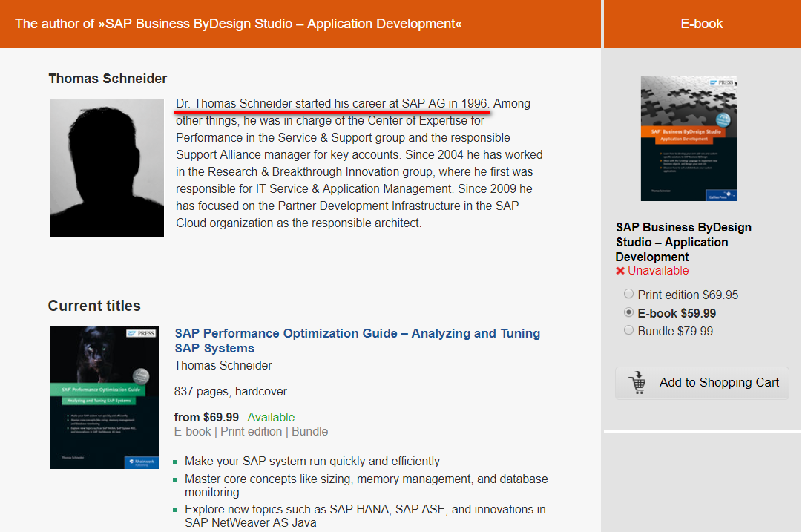Click the sidebar SAP Business ByDesign Studio book title
This screenshot has height=532, width=805.
coord(683,242)
